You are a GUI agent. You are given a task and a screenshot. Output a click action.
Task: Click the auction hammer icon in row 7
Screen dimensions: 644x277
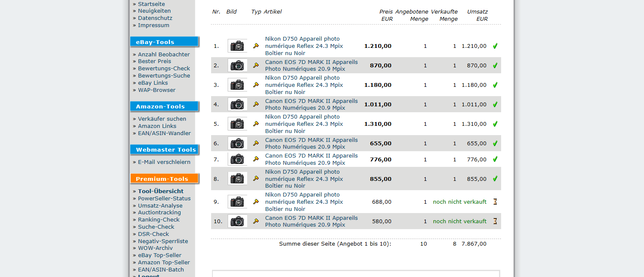256,159
